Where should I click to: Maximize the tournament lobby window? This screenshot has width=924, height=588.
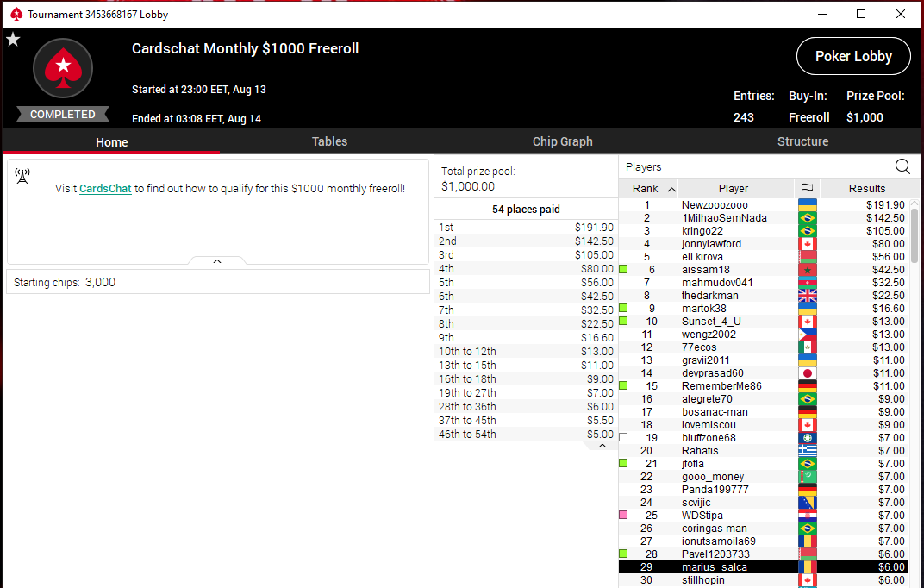(861, 14)
